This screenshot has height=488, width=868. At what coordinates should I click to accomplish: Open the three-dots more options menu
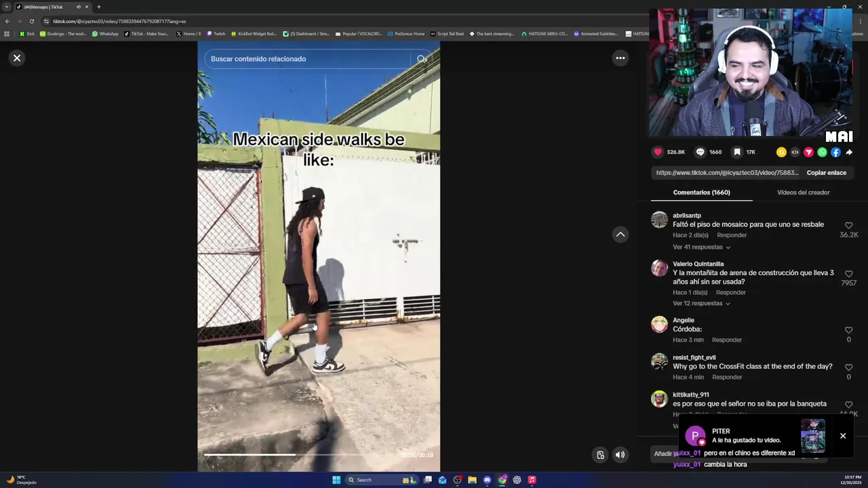tap(620, 58)
